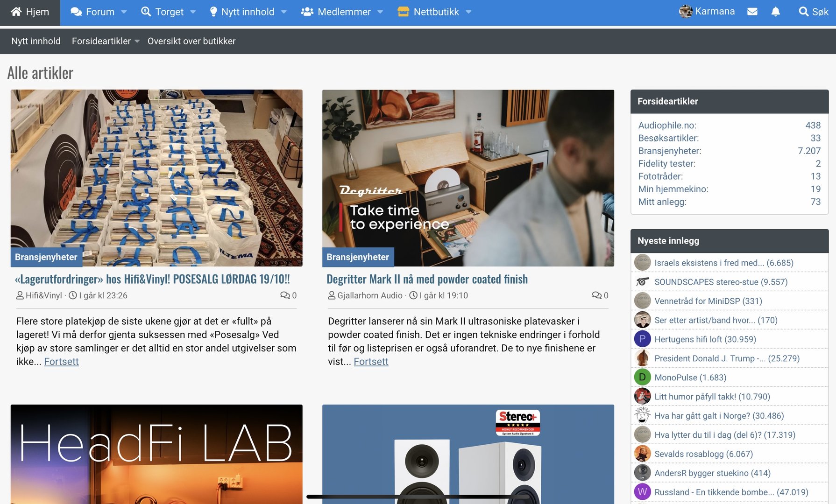Expand the Forum dropdown arrow
836x504 pixels.
(124, 12)
